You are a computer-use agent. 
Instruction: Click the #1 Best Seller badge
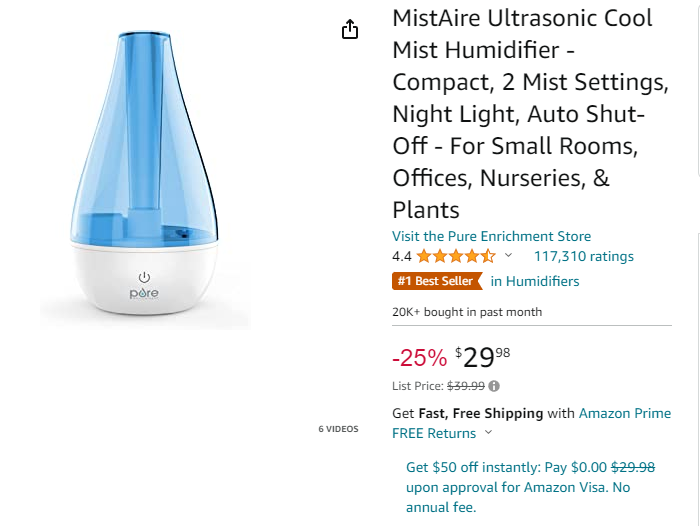pos(436,281)
